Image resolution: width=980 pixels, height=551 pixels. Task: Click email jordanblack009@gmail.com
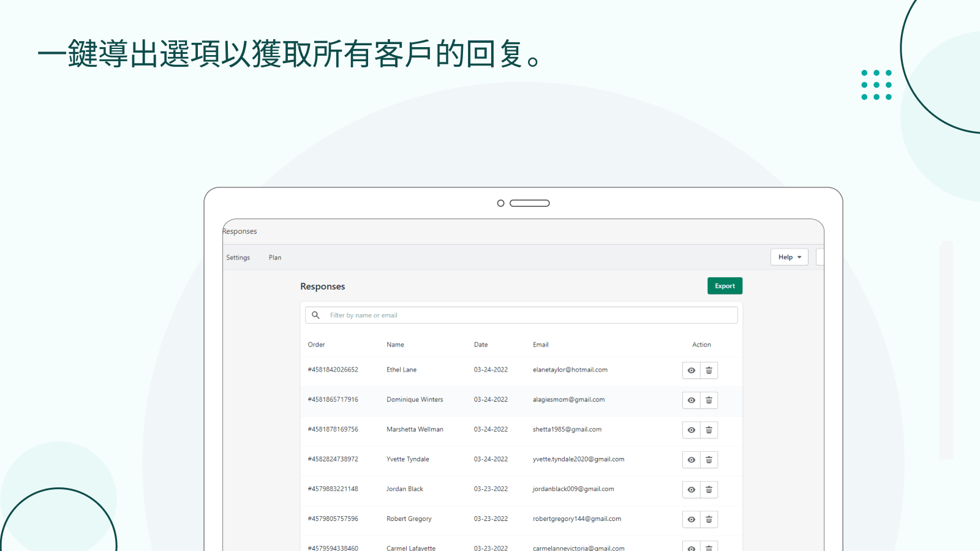(x=573, y=489)
